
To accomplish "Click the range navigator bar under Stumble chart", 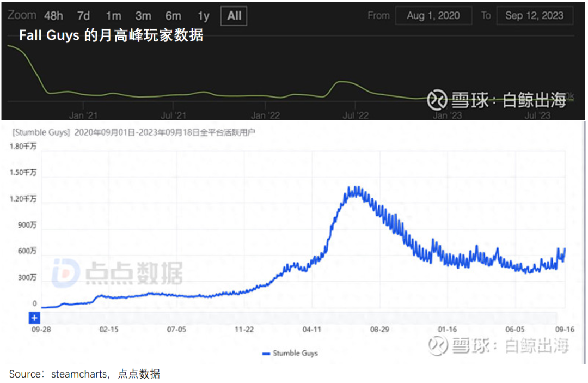I will [x=298, y=318].
